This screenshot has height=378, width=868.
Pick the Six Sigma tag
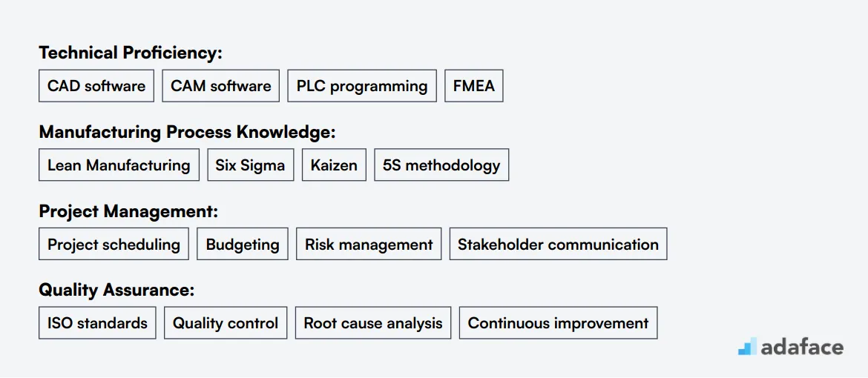[250, 165]
